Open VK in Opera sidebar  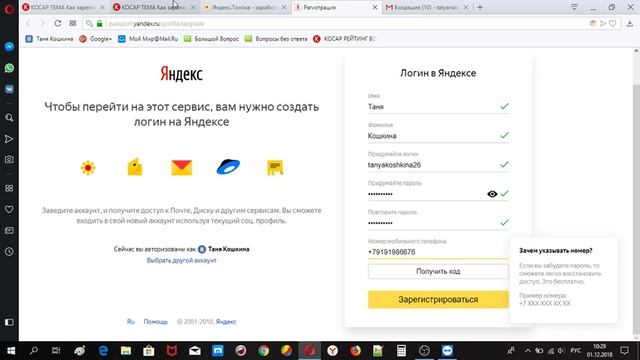pos(9,89)
